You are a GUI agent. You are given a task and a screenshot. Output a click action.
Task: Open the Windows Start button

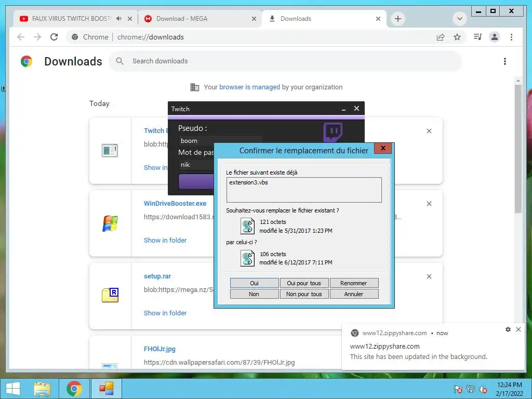point(13,389)
